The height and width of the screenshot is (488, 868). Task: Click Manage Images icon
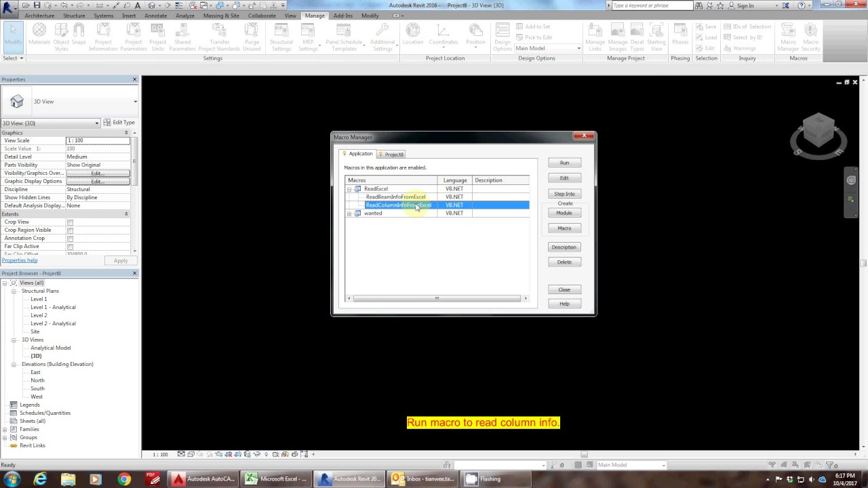click(618, 36)
